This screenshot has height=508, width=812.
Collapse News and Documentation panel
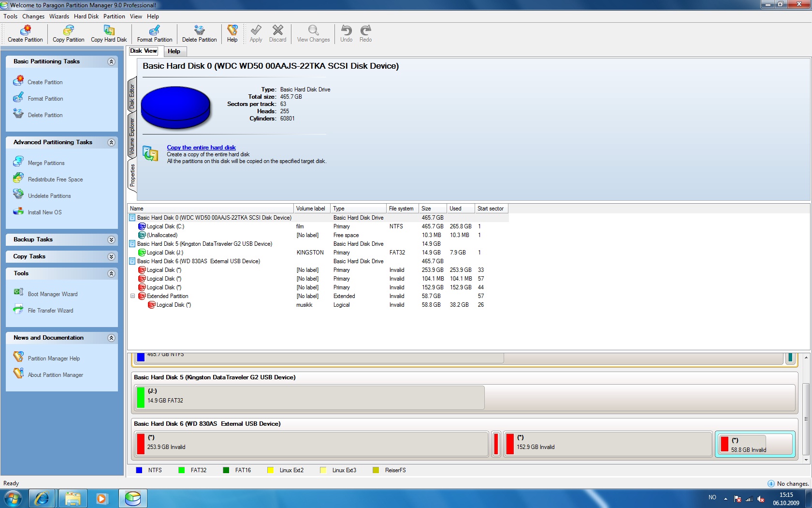pyautogui.click(x=111, y=338)
